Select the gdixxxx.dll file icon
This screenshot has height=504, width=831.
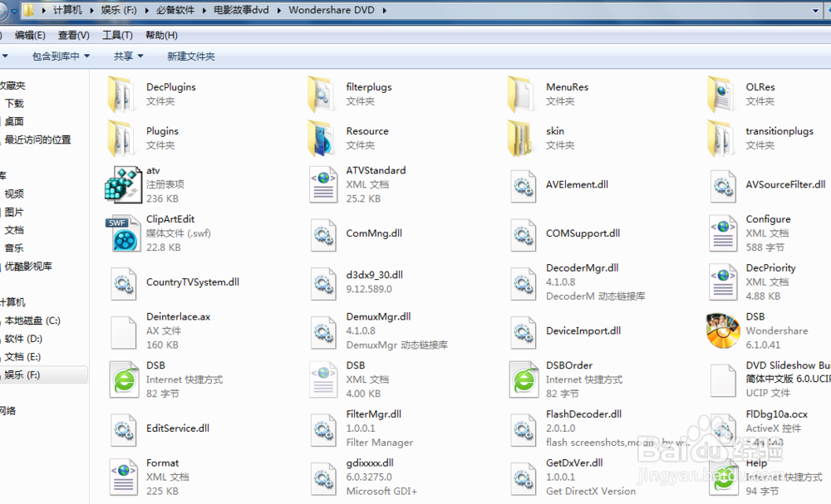coord(323,478)
